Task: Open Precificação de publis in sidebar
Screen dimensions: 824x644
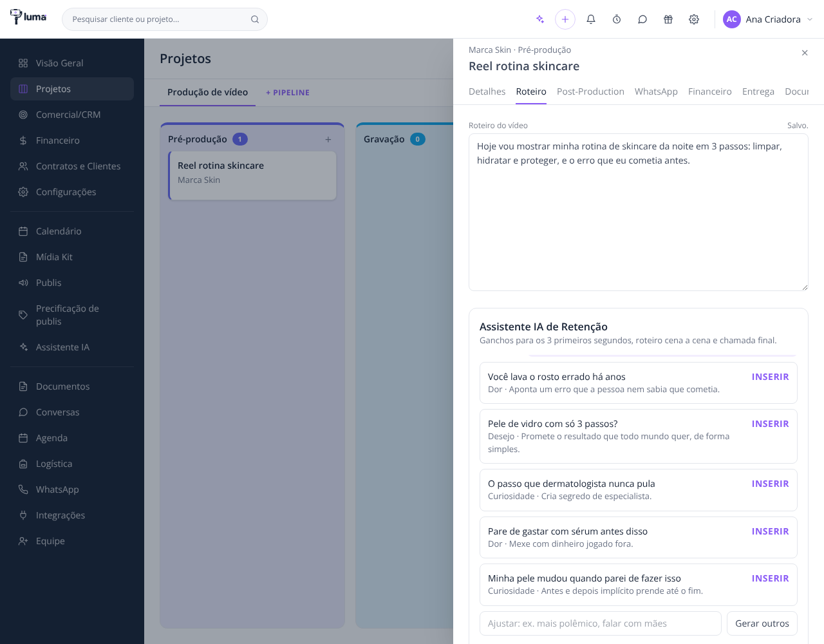Action: point(72,315)
